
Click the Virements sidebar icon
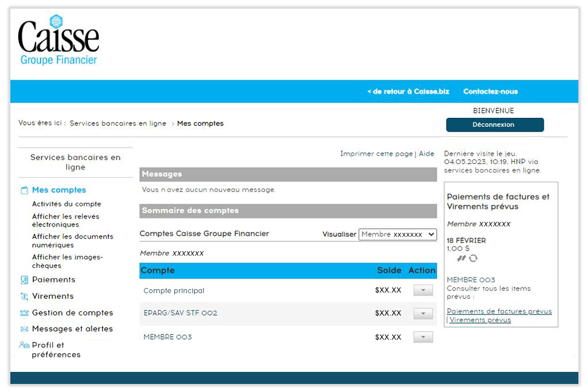coord(24,296)
